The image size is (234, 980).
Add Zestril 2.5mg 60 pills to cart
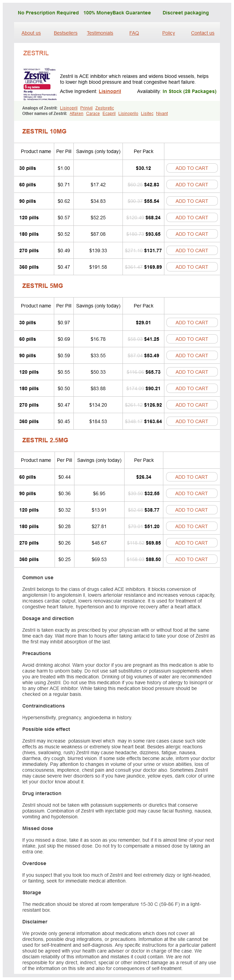click(191, 477)
